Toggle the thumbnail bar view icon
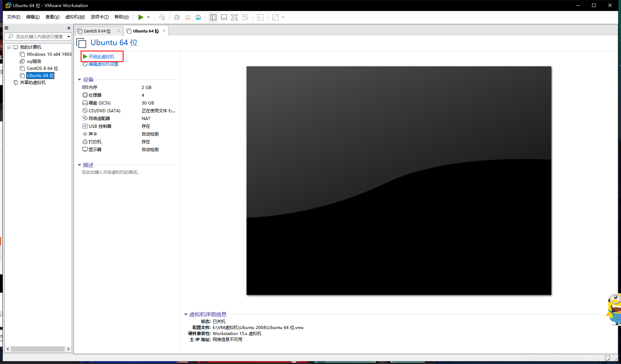Image resolution: width=621 pixels, height=364 pixels. click(224, 17)
